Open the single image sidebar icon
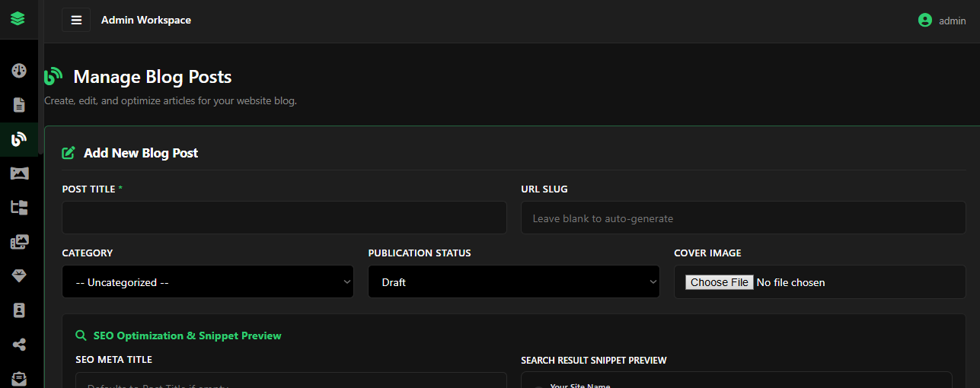 click(19, 173)
